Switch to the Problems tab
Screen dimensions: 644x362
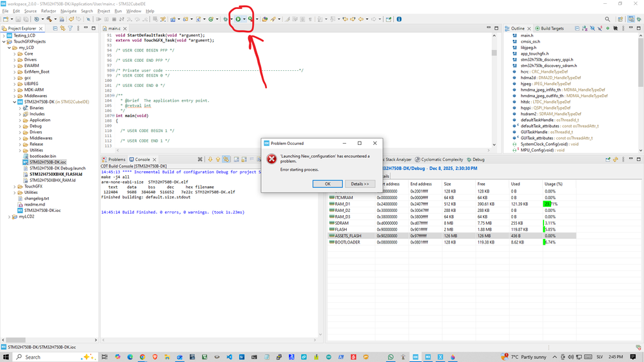(117, 159)
